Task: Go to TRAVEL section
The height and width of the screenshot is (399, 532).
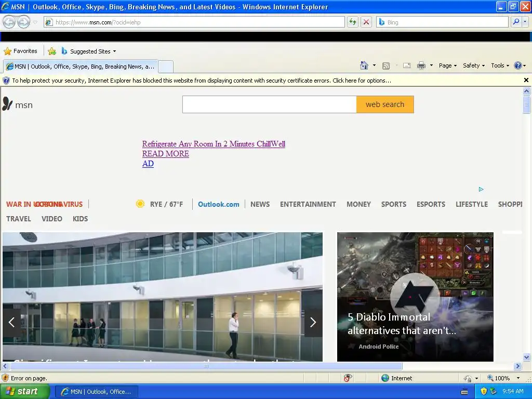Action: (x=19, y=219)
